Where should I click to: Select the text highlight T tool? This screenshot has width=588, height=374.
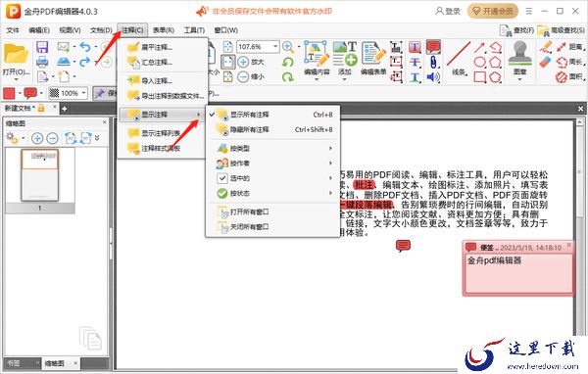click(x=415, y=47)
